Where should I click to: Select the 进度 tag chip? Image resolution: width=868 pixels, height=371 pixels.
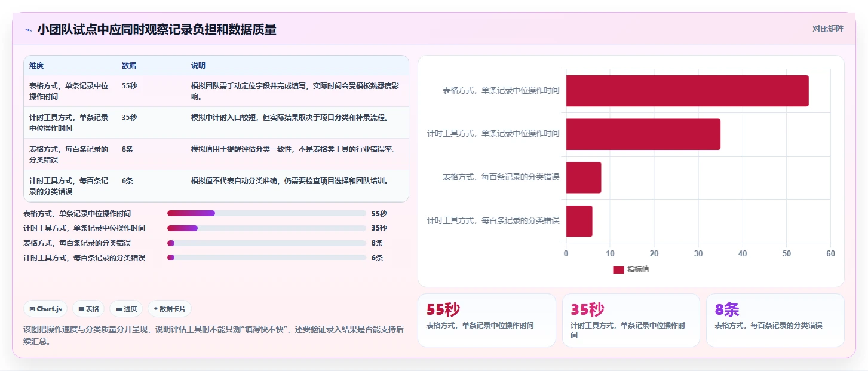(126, 309)
